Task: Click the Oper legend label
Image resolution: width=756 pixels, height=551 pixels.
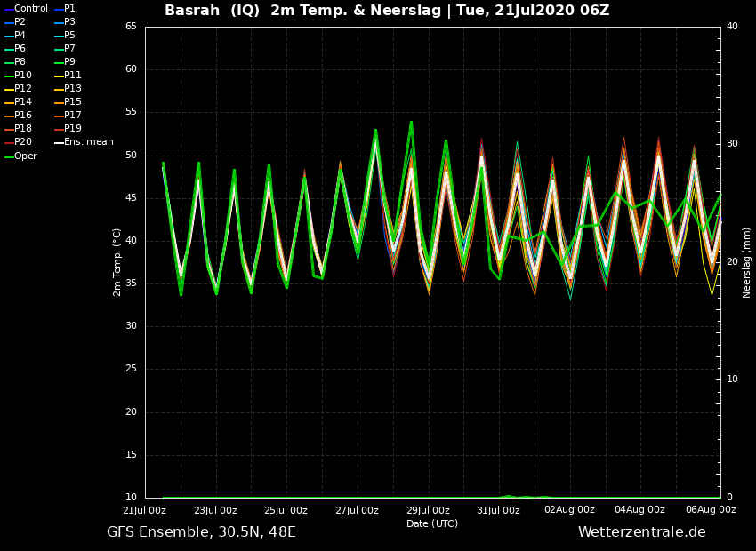Action: 26,156
